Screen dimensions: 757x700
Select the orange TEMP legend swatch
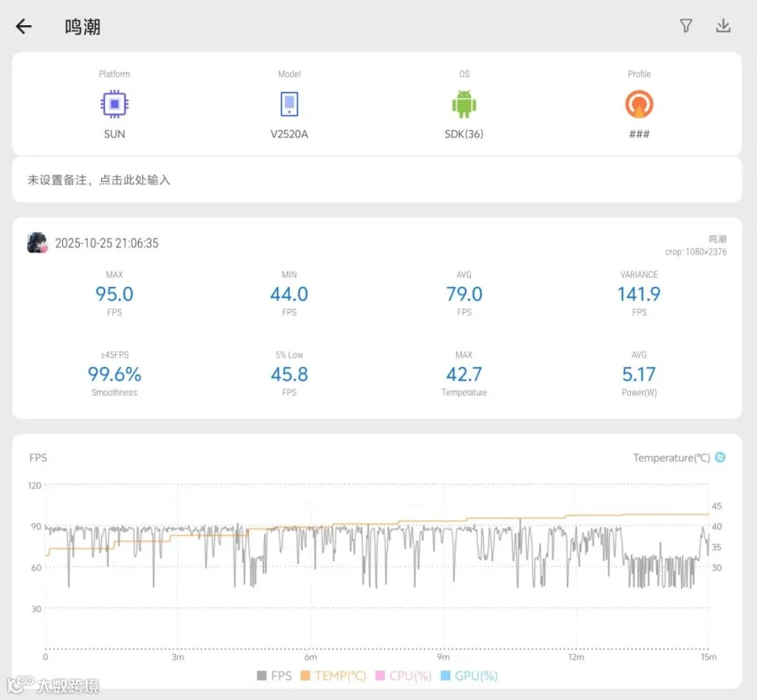point(305,676)
